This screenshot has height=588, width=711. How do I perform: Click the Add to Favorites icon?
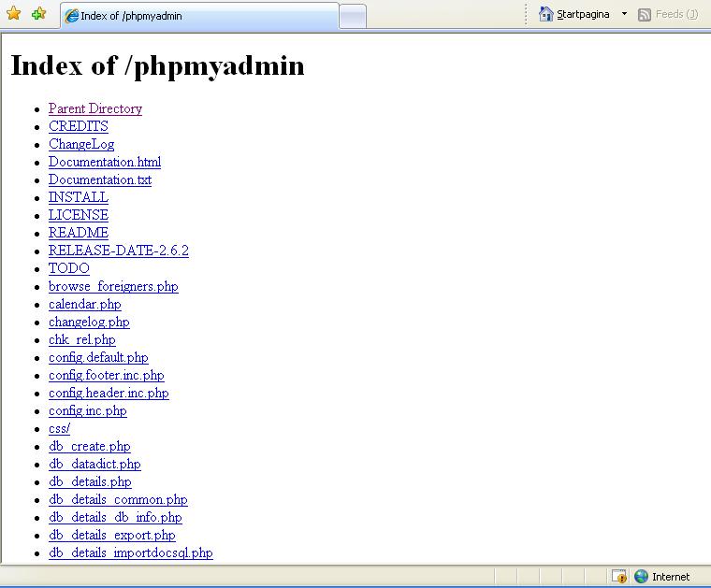click(39, 14)
